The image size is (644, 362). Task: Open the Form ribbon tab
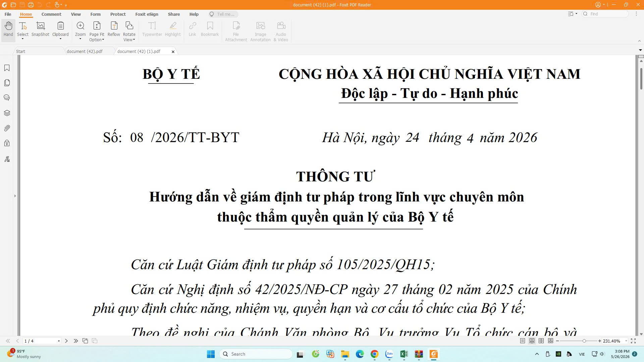click(x=95, y=14)
